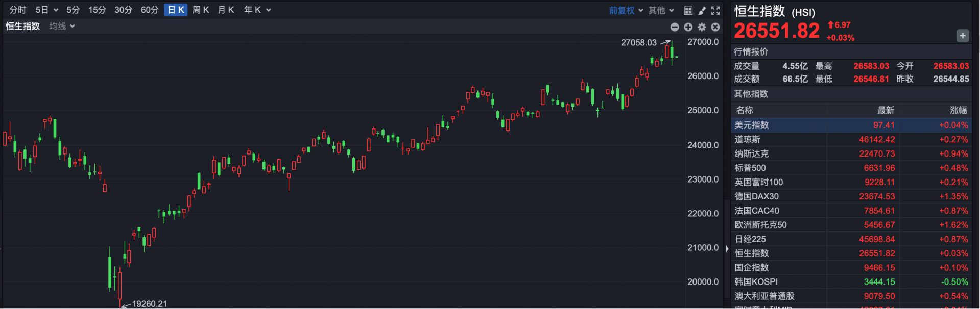Expand the 前复权 adjustment dropdown
The height and width of the screenshot is (309, 980).
[626, 10]
